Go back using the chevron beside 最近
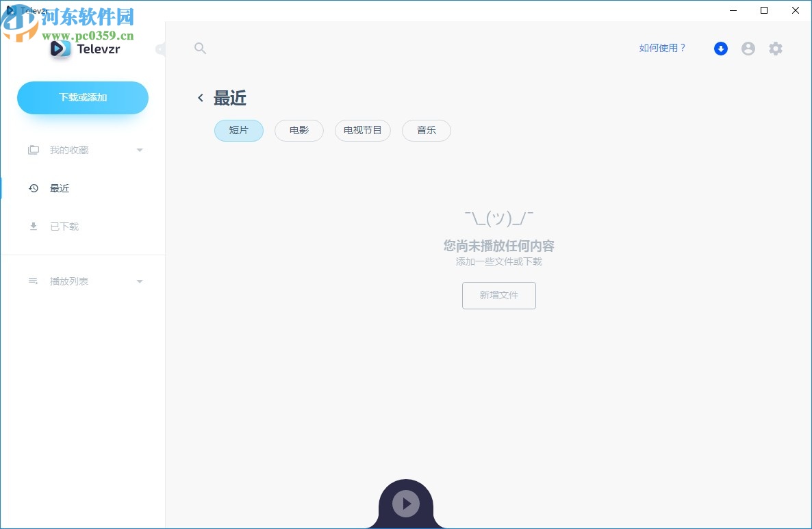The width and height of the screenshot is (812, 529). (x=199, y=98)
